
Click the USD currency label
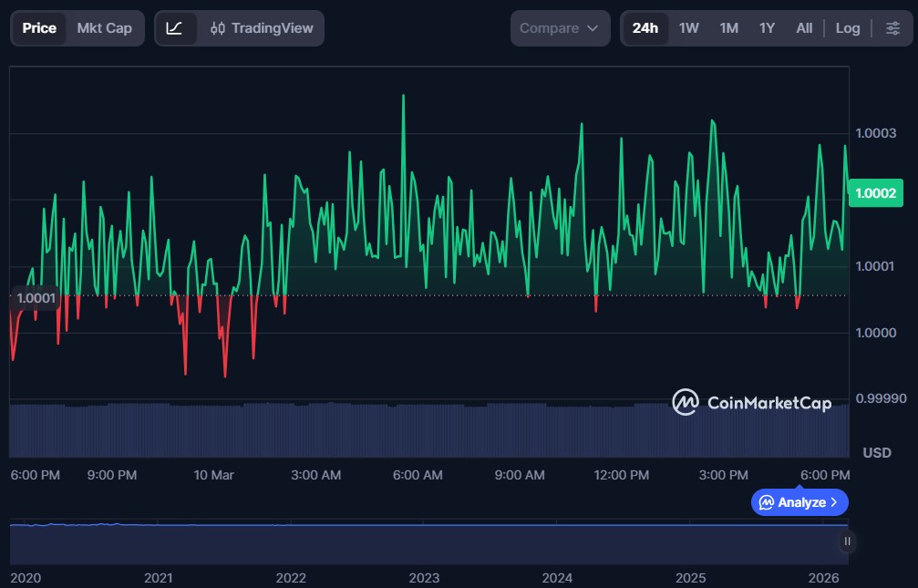[876, 453]
